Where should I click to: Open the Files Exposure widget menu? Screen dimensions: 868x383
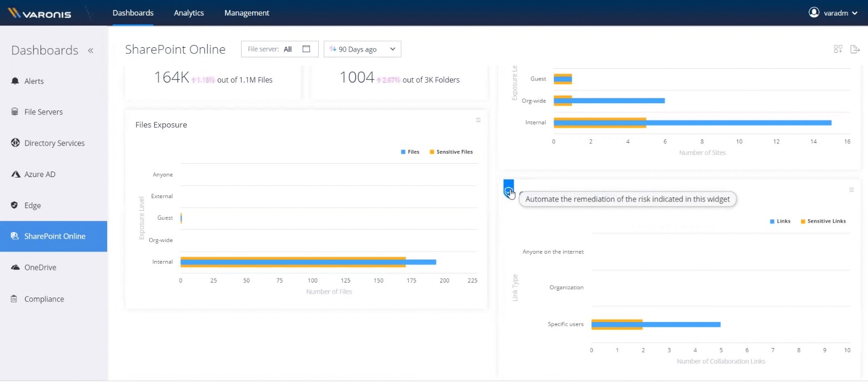[478, 120]
